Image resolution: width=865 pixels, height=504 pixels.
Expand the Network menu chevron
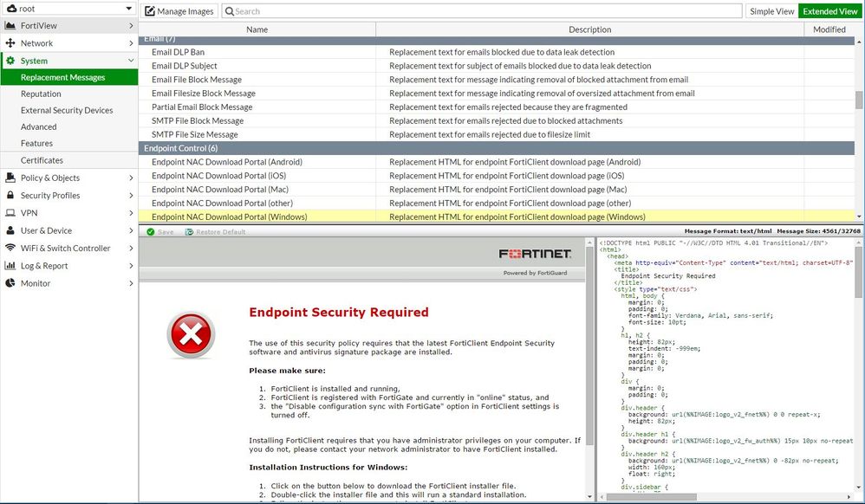point(131,43)
